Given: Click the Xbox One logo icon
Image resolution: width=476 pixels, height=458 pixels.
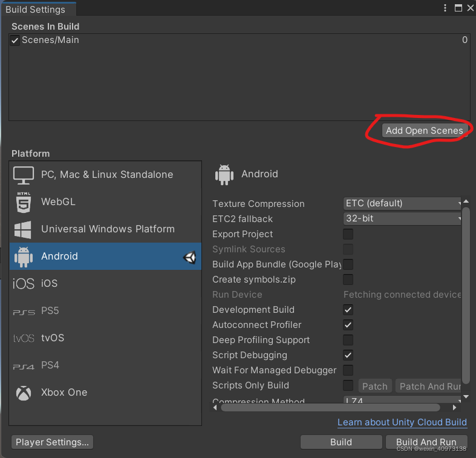Looking at the screenshot, I should [24, 393].
